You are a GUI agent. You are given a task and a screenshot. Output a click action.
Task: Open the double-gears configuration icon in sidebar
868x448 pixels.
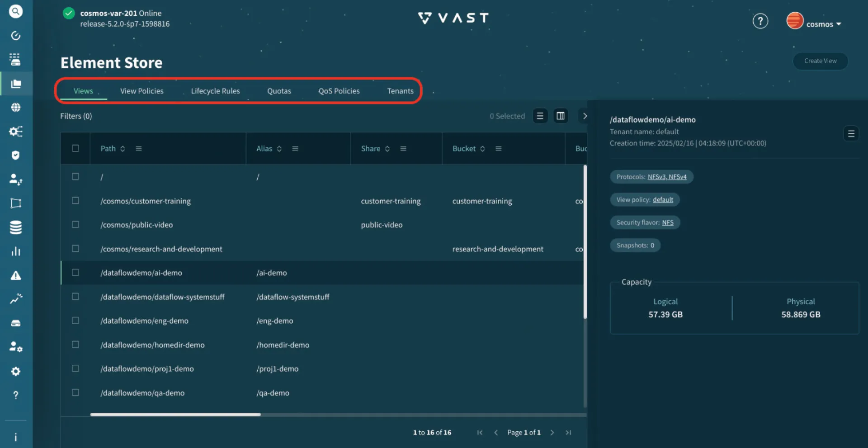pyautogui.click(x=16, y=132)
